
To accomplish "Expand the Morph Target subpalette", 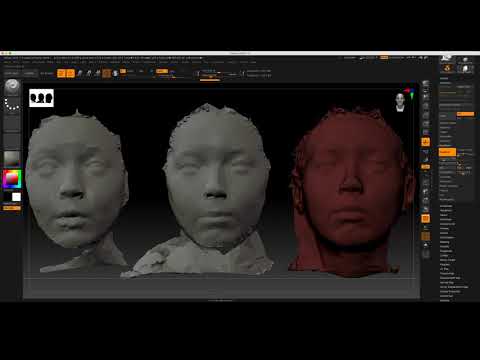I will point(448,260).
